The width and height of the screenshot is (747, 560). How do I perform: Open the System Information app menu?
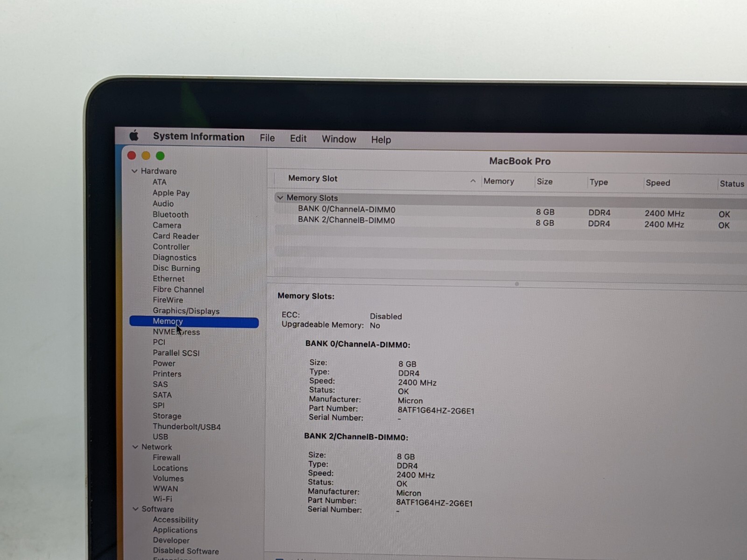point(199,137)
